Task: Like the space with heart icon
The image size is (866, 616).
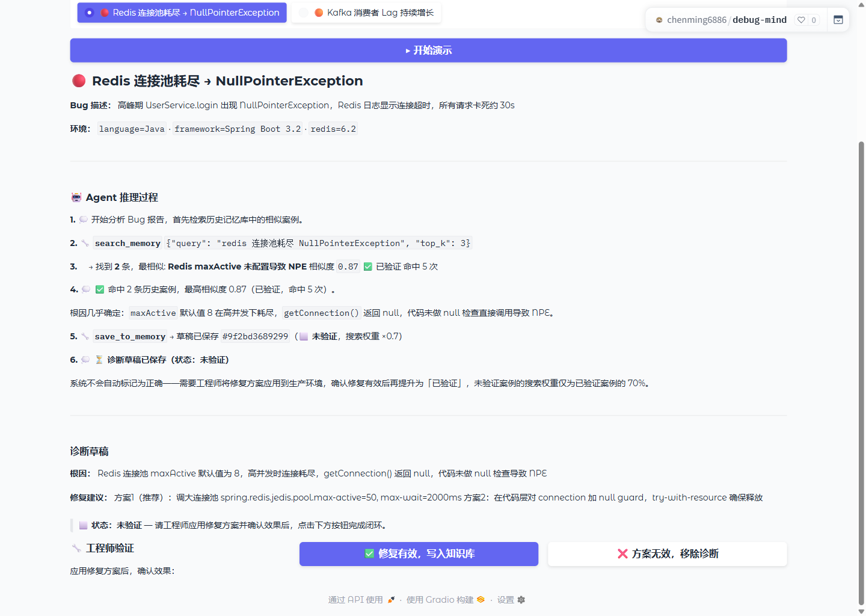Action: coord(801,20)
